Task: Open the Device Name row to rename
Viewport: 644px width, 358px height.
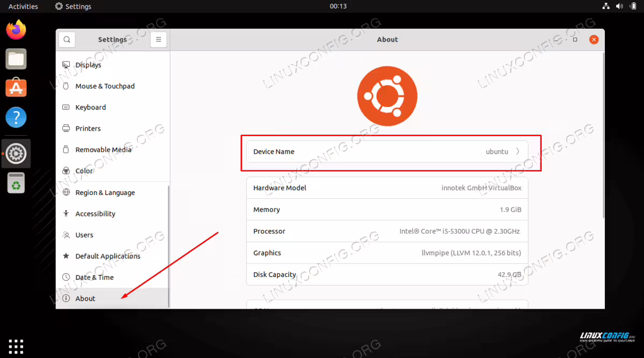Action: [x=387, y=152]
